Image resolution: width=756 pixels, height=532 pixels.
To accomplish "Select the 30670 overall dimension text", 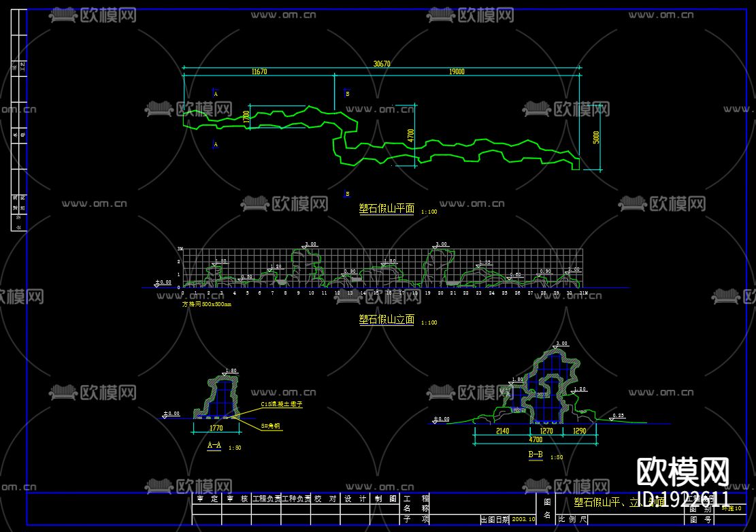I will tap(382, 64).
